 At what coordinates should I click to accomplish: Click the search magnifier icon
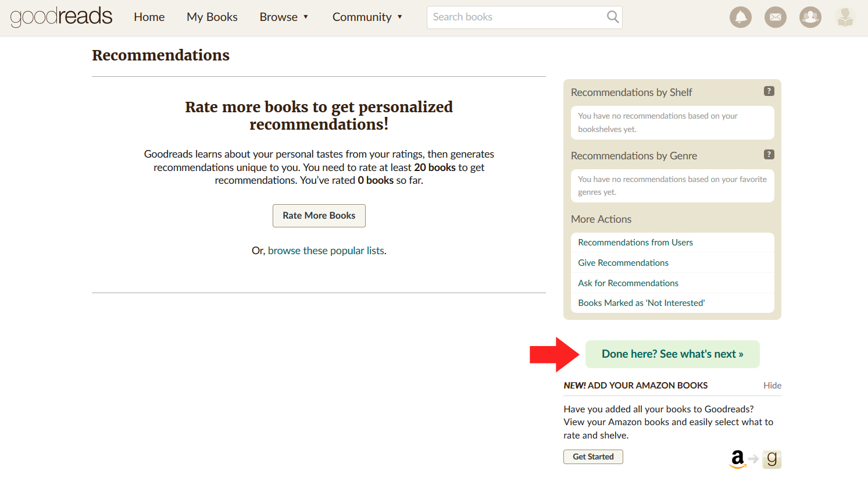pyautogui.click(x=612, y=17)
